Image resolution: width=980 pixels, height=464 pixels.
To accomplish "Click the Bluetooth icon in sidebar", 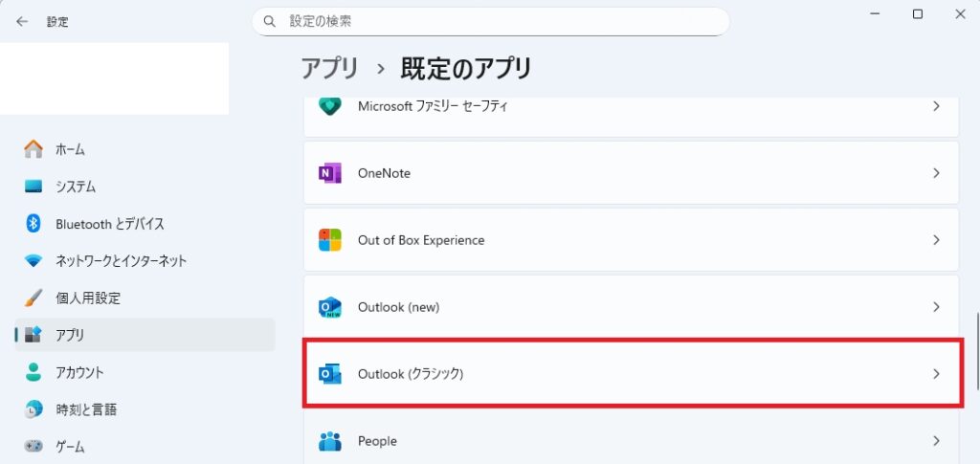I will tap(33, 224).
